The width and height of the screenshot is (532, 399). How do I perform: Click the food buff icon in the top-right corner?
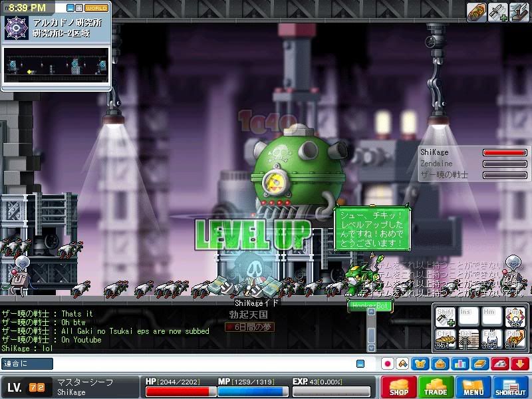point(476,12)
